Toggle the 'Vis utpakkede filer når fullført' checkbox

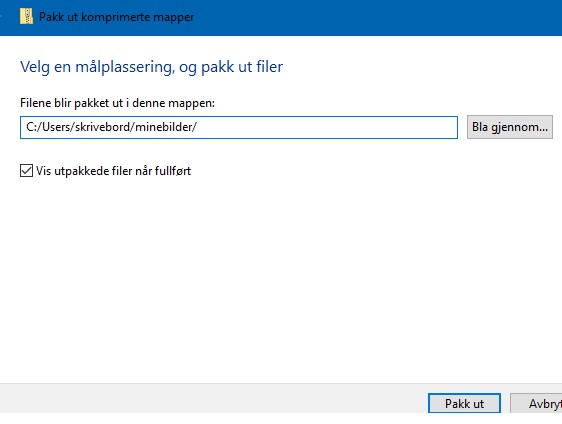[27, 171]
